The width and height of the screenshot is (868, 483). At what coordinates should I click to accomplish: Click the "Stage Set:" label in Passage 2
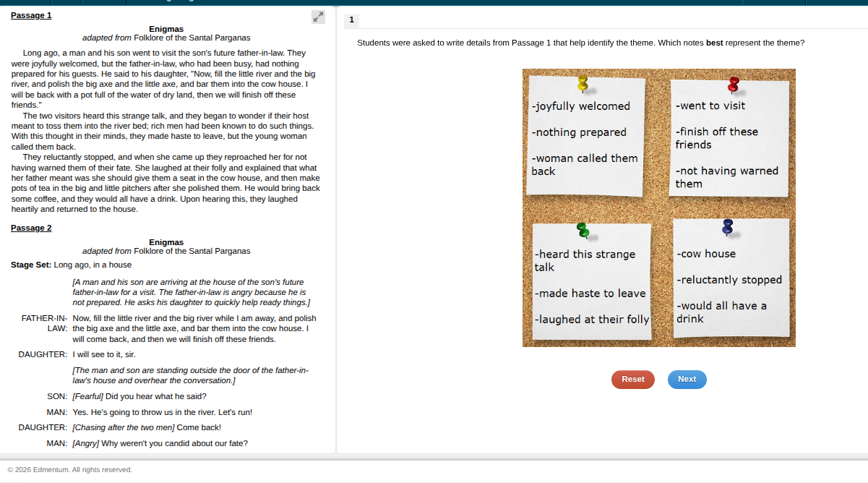pyautogui.click(x=31, y=265)
